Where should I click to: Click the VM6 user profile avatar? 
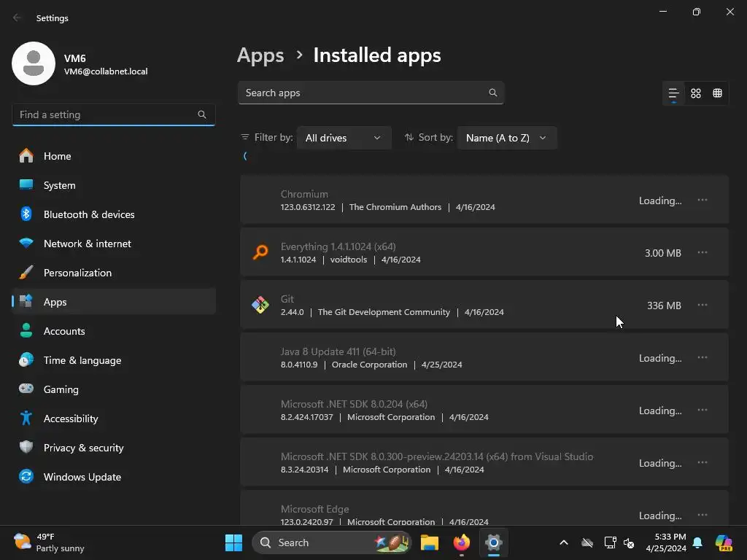coord(34,63)
